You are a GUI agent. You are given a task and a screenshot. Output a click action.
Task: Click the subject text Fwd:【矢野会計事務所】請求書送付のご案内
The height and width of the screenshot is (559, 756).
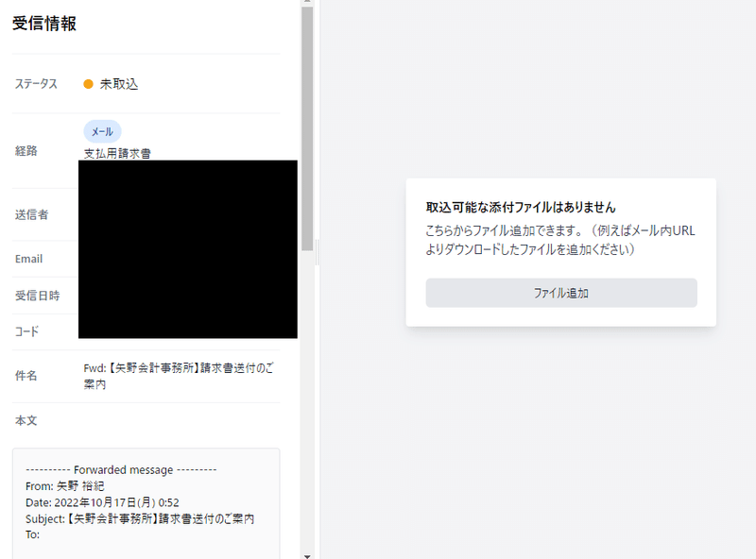(x=179, y=376)
